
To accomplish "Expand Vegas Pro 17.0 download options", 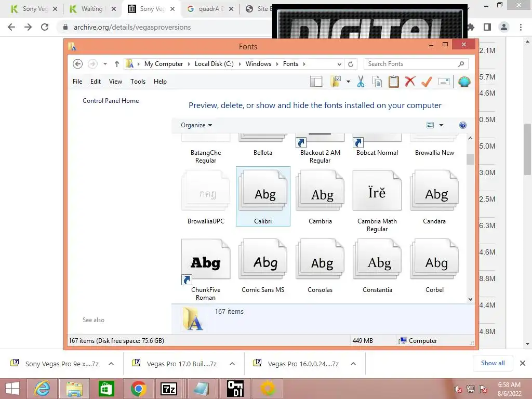I will (x=232, y=364).
